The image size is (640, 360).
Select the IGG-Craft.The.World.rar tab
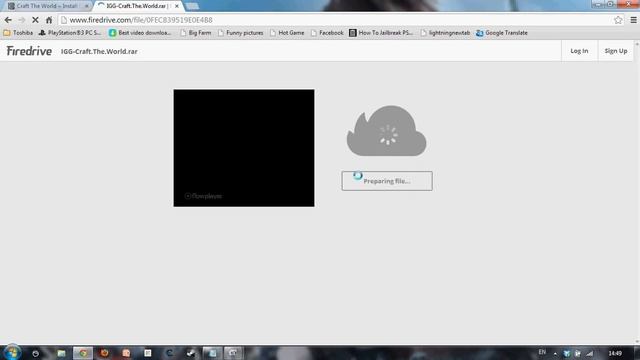pyautogui.click(x=137, y=6)
